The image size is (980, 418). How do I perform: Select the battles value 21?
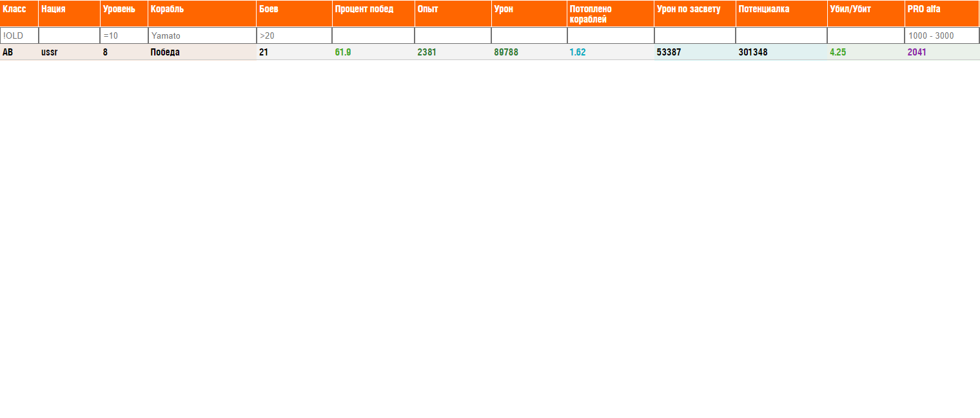tap(264, 52)
